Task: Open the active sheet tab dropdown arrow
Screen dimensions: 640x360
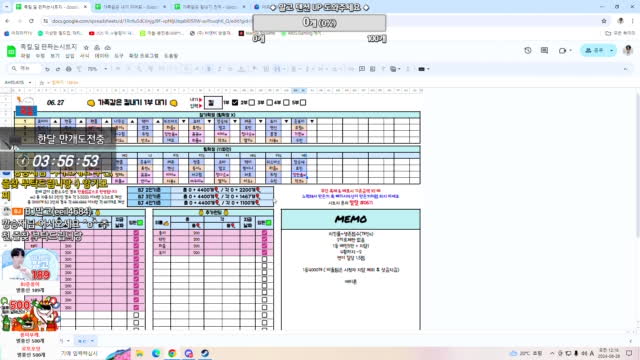Action: (92, 341)
